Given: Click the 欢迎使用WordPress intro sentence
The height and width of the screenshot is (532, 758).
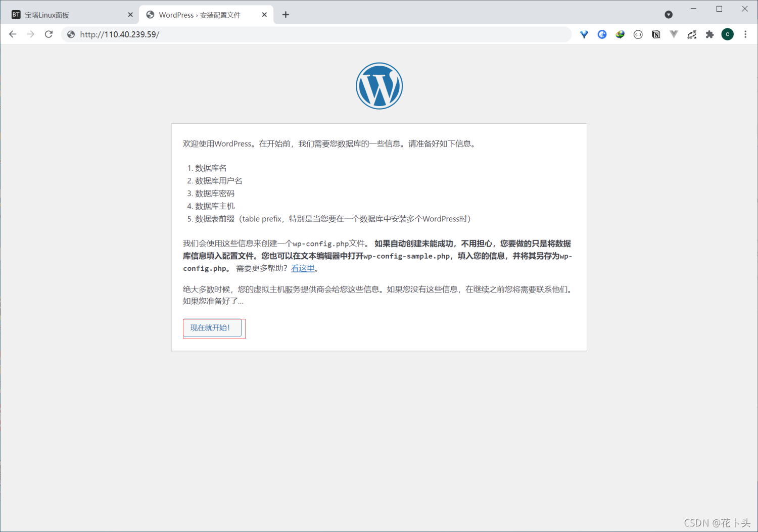Looking at the screenshot, I should coord(330,143).
